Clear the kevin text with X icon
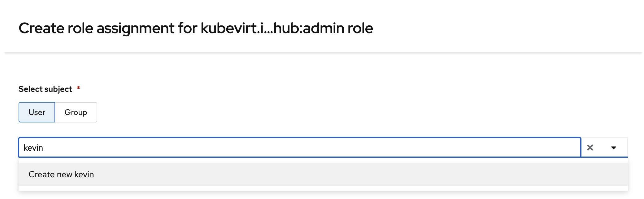 click(590, 148)
